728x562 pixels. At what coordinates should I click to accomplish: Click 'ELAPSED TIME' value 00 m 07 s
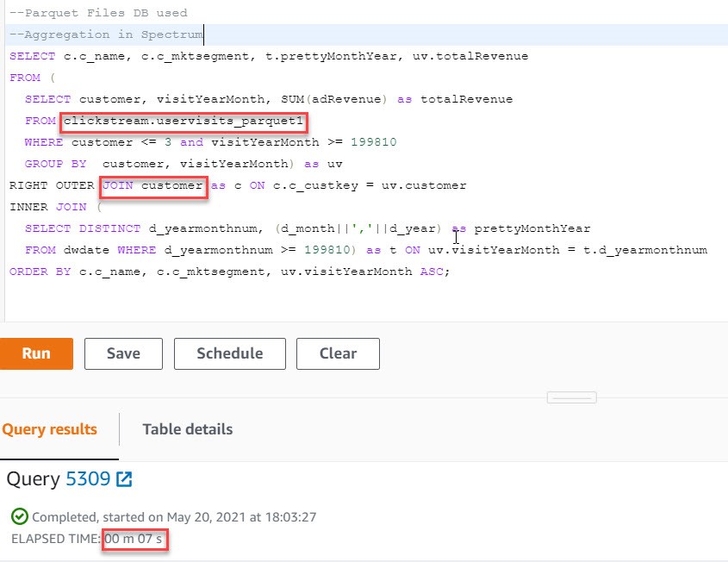[x=134, y=539]
